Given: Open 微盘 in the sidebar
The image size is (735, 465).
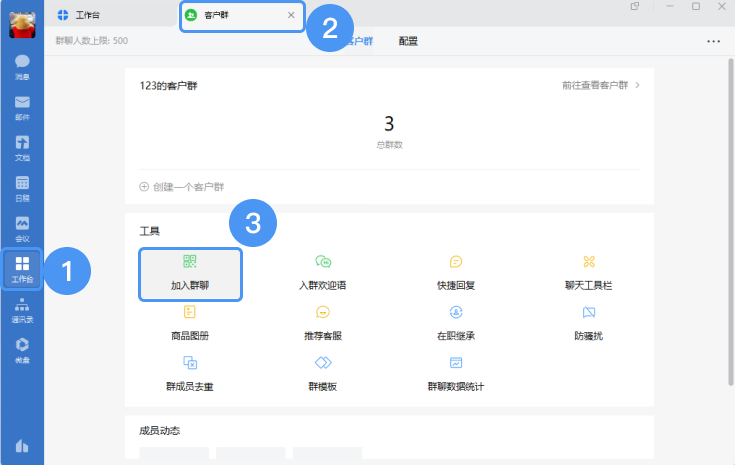Looking at the screenshot, I should 22,349.
